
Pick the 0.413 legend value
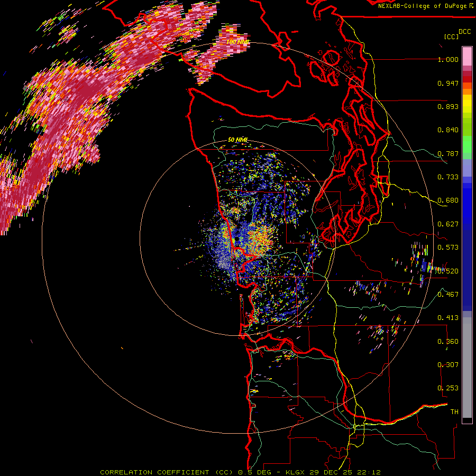point(448,318)
